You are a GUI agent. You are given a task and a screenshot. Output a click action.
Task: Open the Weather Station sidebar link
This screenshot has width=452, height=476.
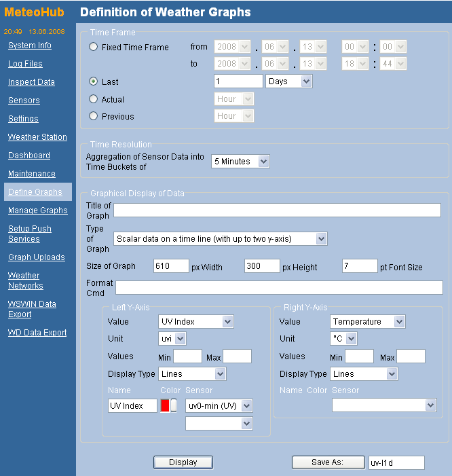(37, 137)
